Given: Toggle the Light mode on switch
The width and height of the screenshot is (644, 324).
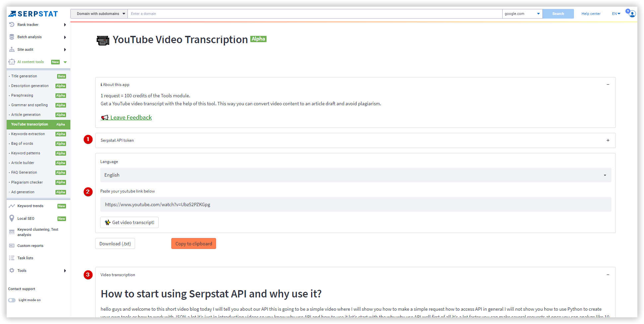Looking at the screenshot, I should [12, 300].
